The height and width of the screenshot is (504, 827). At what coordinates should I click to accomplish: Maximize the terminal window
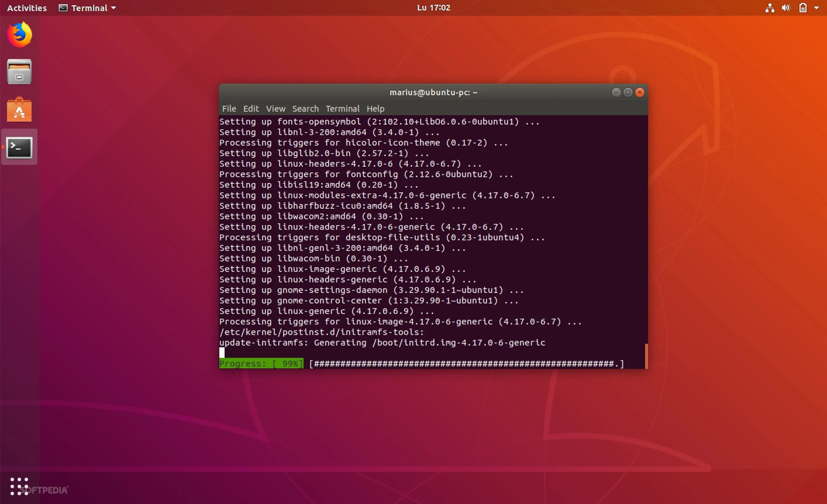click(x=628, y=92)
